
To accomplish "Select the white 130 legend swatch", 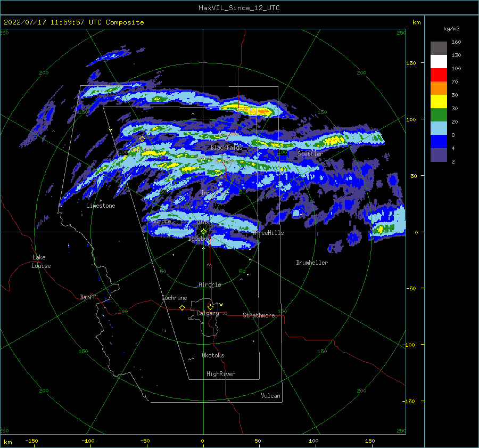I will (x=439, y=61).
